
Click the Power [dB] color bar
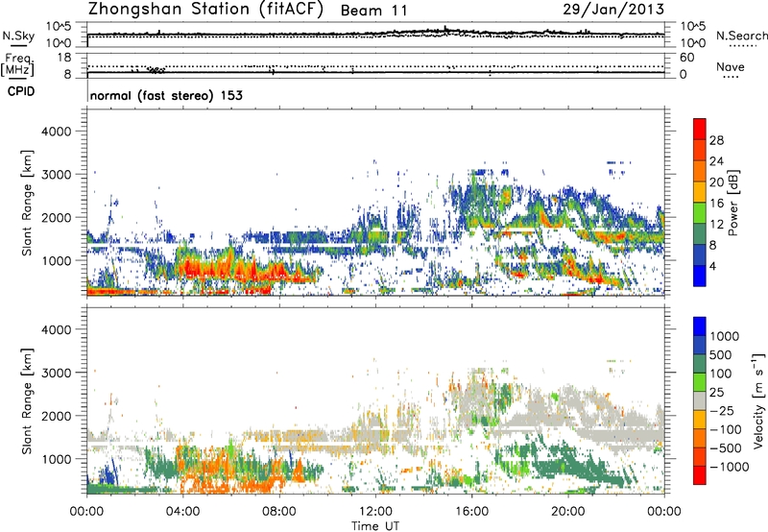click(x=700, y=202)
